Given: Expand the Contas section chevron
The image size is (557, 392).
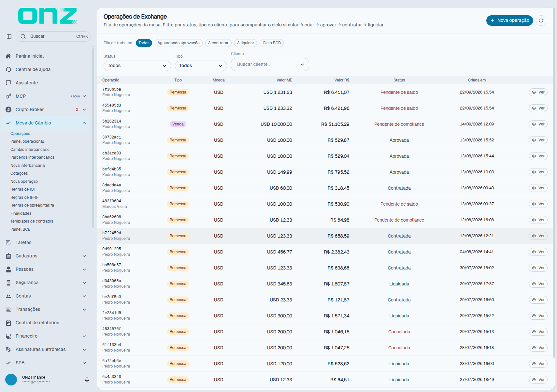Looking at the screenshot, I should point(84,296).
